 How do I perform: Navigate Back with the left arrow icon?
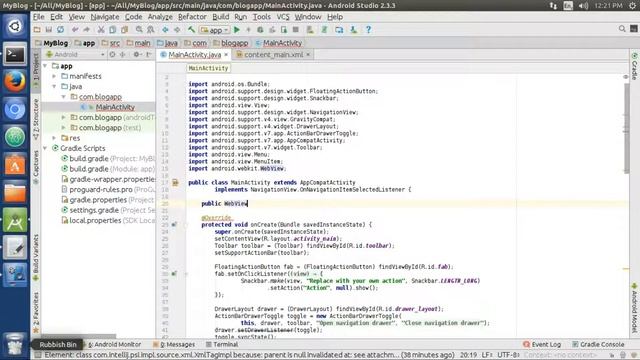(x=165, y=29)
